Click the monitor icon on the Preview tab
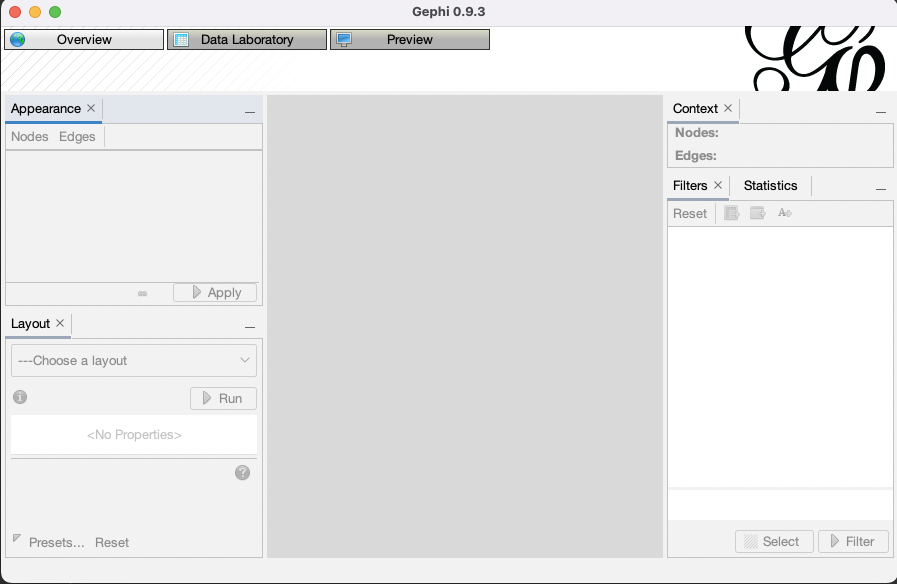 [x=344, y=39]
